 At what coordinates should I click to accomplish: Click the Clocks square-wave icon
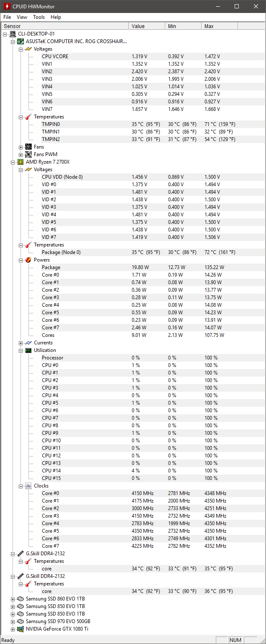(x=28, y=486)
